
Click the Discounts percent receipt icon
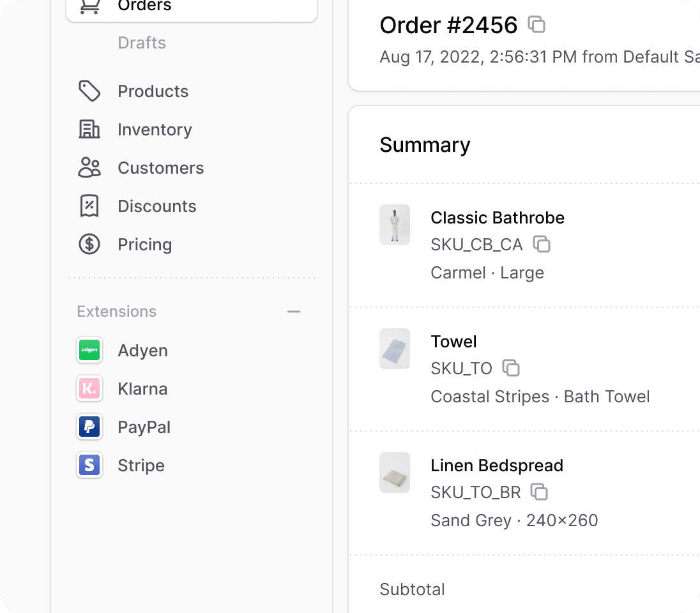(x=89, y=206)
